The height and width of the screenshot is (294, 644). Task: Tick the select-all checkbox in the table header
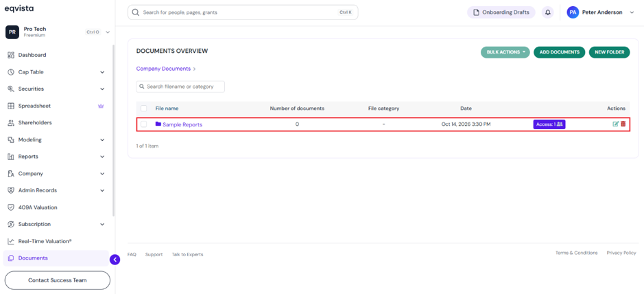[144, 108]
